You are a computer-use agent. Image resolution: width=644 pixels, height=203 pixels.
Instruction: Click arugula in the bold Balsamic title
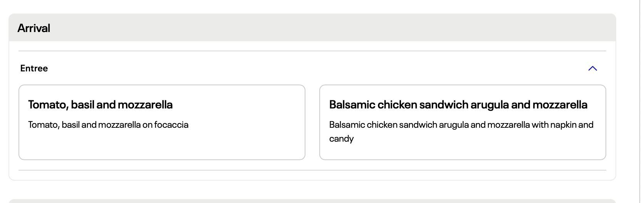coord(490,105)
